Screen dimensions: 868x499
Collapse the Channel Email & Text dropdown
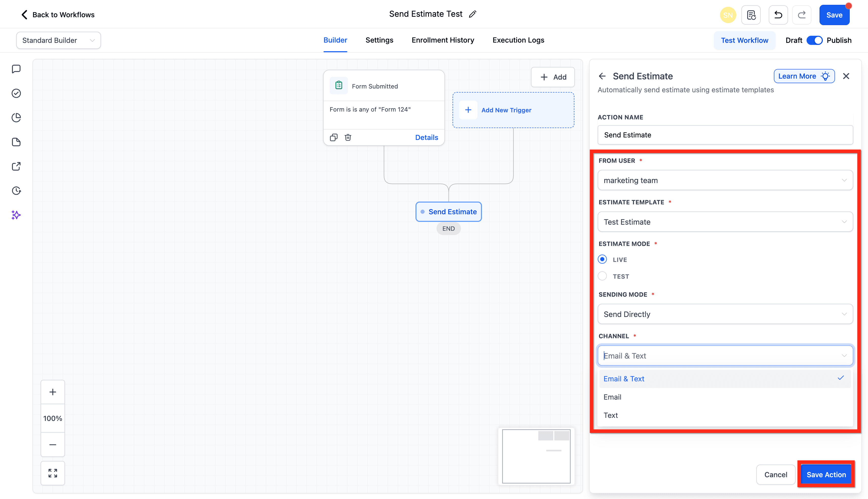point(725,356)
